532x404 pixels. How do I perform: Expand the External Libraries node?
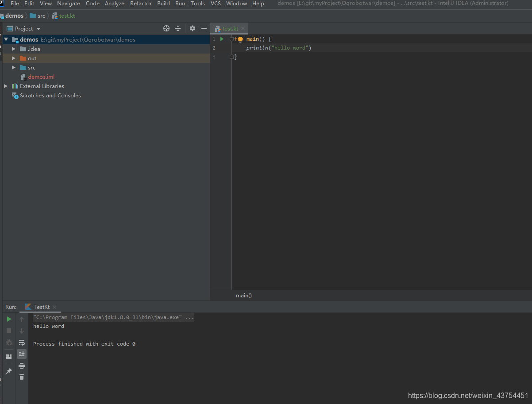tap(6, 86)
